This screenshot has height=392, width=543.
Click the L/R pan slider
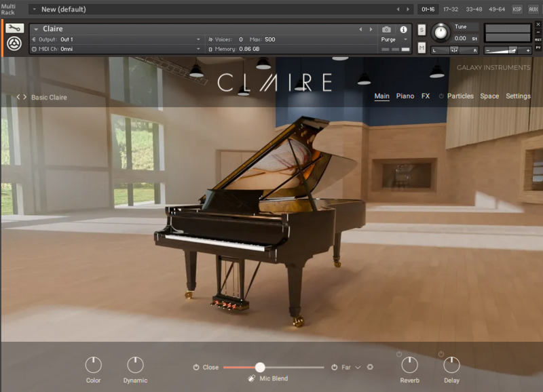tap(454, 50)
